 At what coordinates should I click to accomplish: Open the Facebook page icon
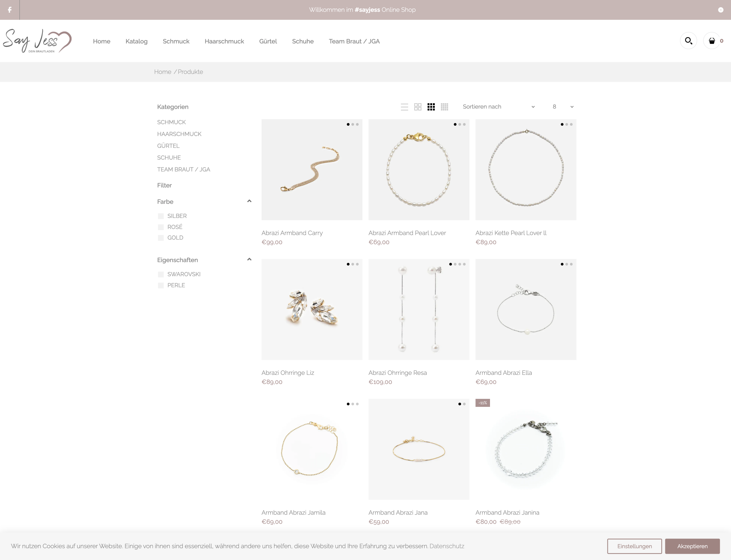(10, 10)
